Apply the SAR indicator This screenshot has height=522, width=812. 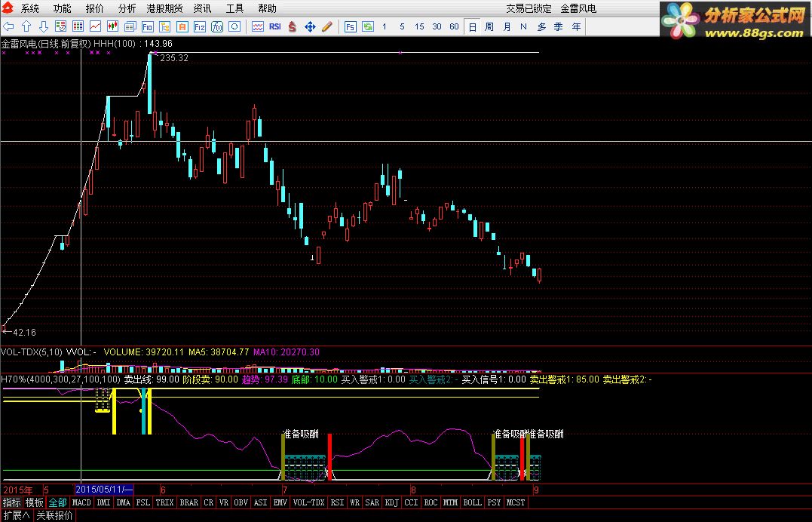[372, 502]
